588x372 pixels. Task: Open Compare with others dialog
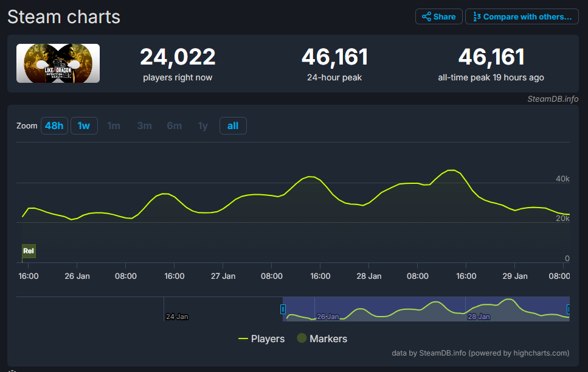click(x=522, y=16)
